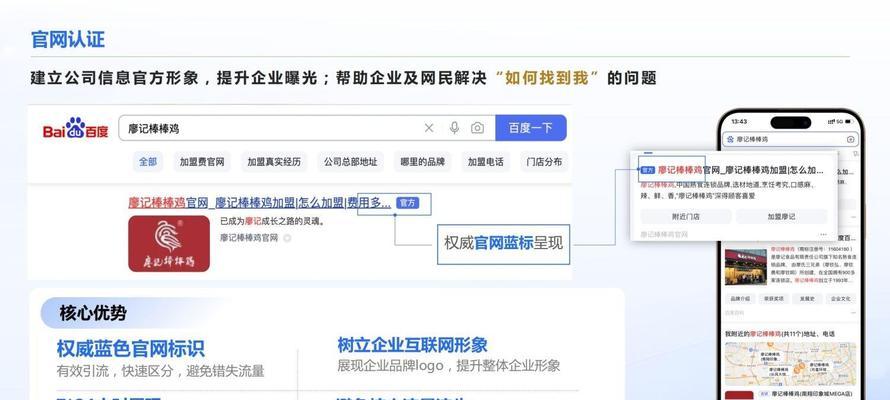This screenshot has height=400, width=890.
Task: Click the 廖记棒棒鸡官网 source text below snippet
Action: point(249,238)
